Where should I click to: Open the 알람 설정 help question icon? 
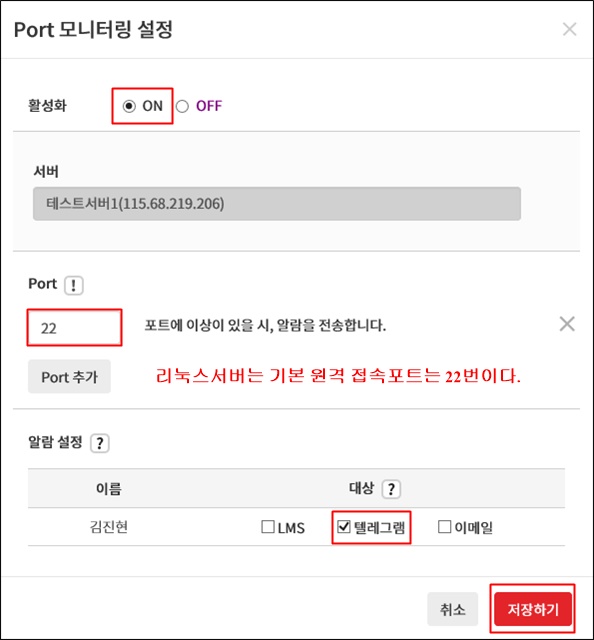[x=100, y=443]
